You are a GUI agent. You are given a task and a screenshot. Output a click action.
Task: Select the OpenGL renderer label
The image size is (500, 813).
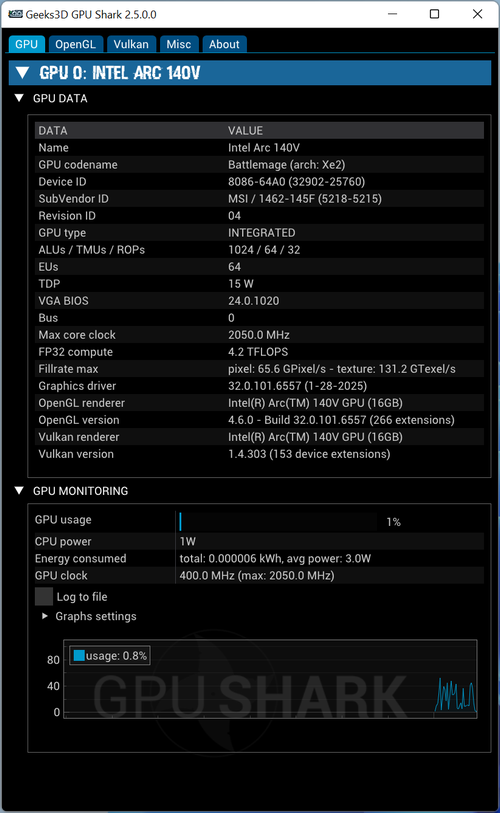(81, 403)
